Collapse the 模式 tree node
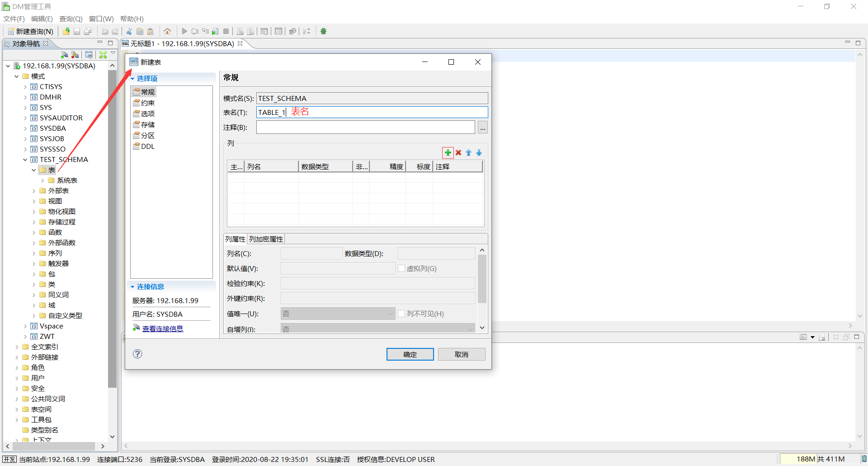 pyautogui.click(x=17, y=76)
